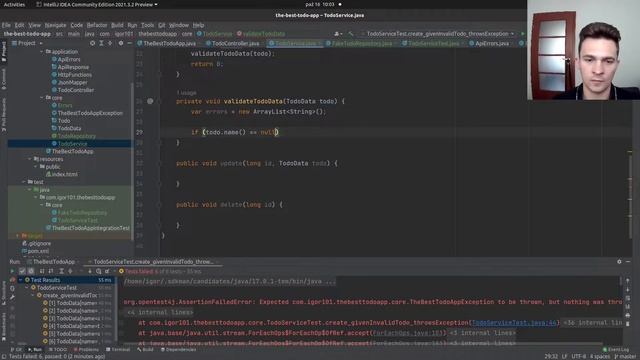Screen dimensions: 640x360
Task: Hide the Run tool window
Action: click(x=628, y=262)
